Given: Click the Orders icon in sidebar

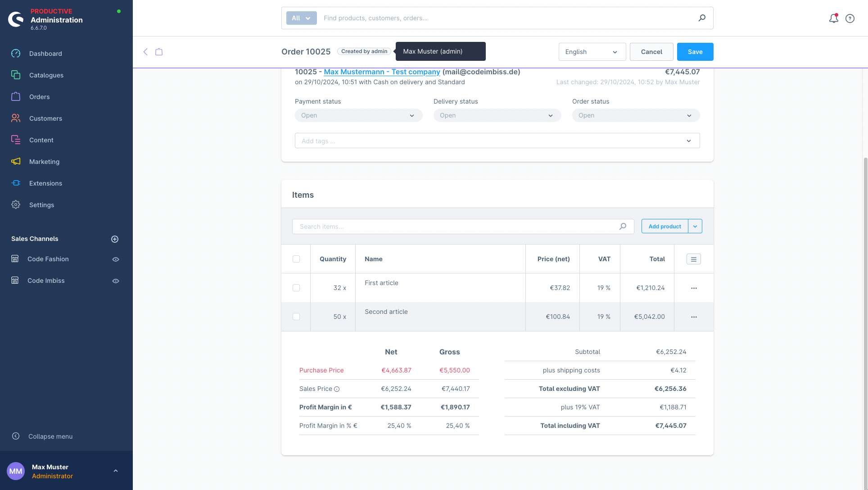Looking at the screenshot, I should tap(15, 96).
